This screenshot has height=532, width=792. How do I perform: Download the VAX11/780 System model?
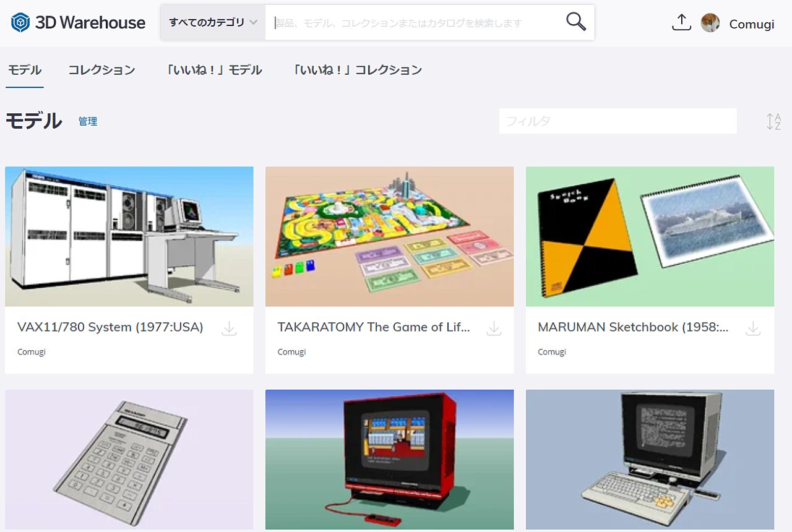229,328
